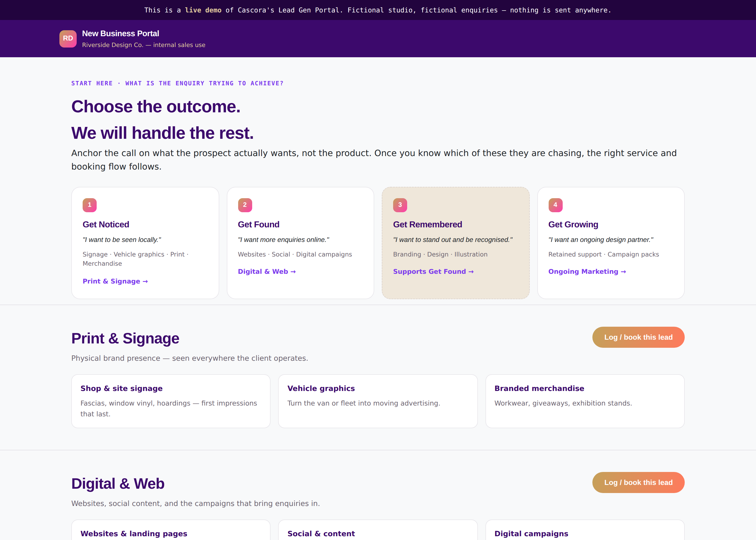
Task: Click the RD logo badge in header
Action: click(x=68, y=39)
